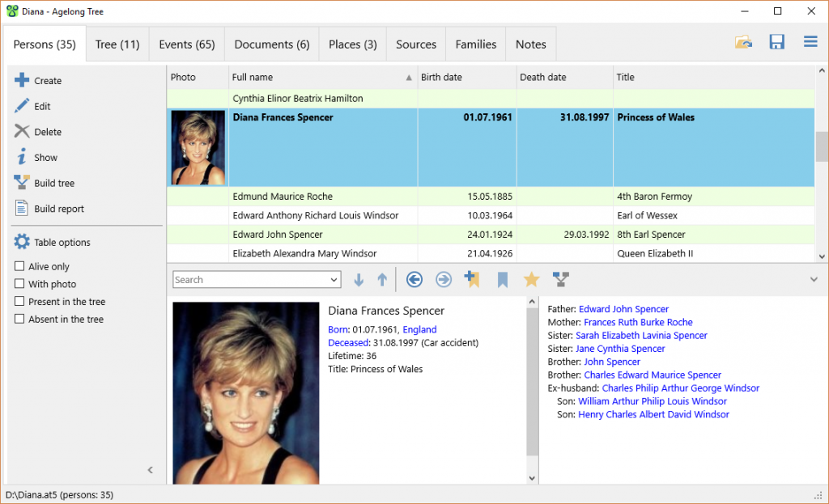Viewport: 829px width, 504px height.
Task: Tick the Absent in the tree checkbox
Action: 19,319
